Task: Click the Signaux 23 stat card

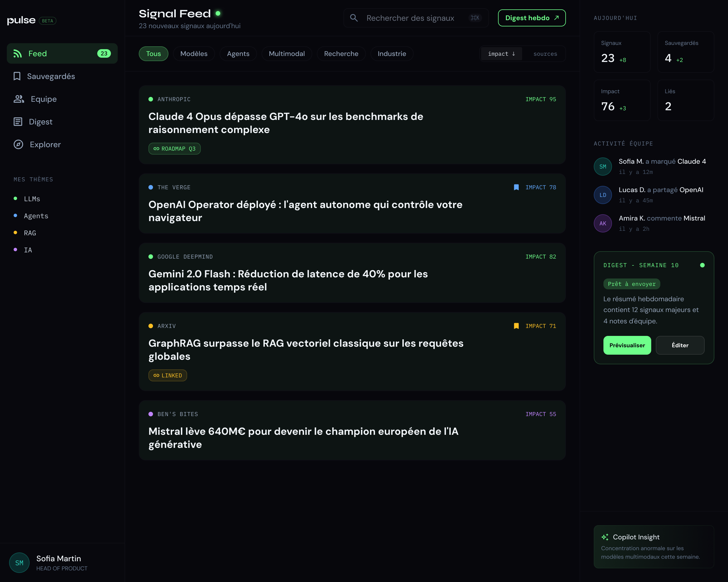Action: [x=622, y=52]
